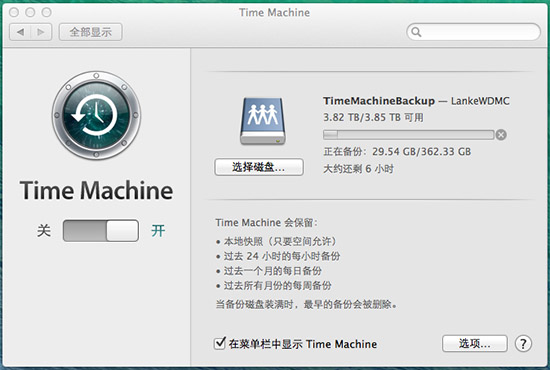Image resolution: width=550 pixels, height=370 pixels.
Task: Click the 大约还剩 6 小时 remaining time text
Action: click(x=358, y=169)
